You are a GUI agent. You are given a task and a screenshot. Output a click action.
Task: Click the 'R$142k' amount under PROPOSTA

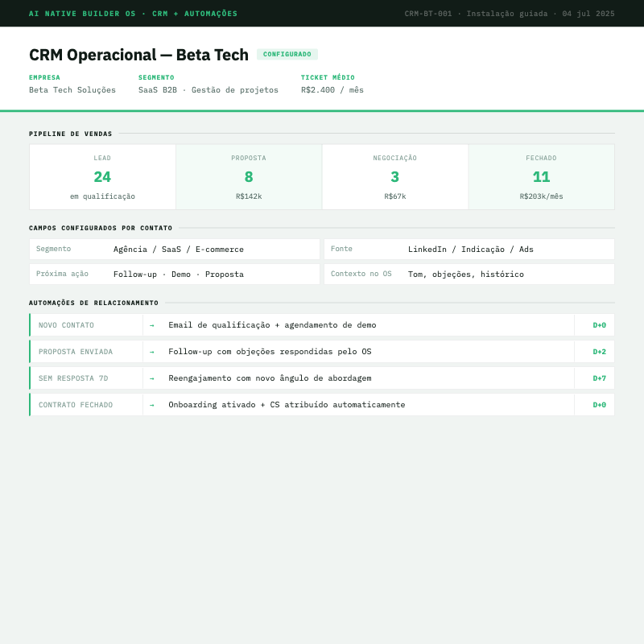(249, 196)
